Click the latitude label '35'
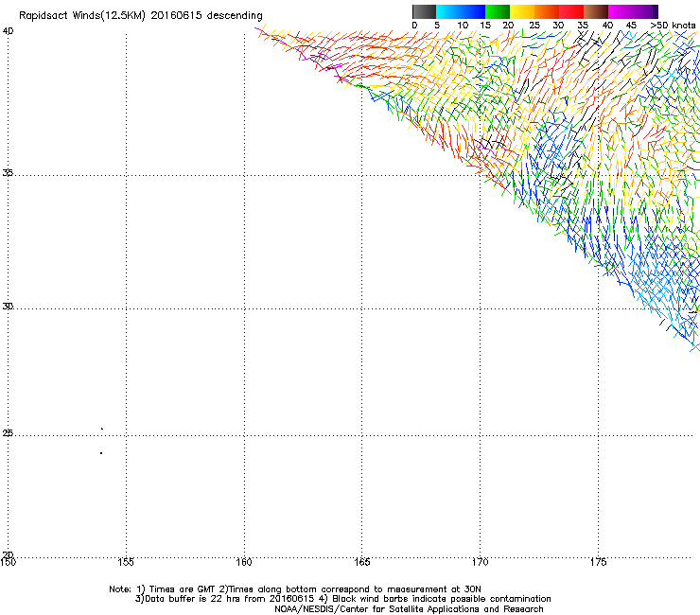Viewport: 700px width, 615px height. click(x=8, y=173)
